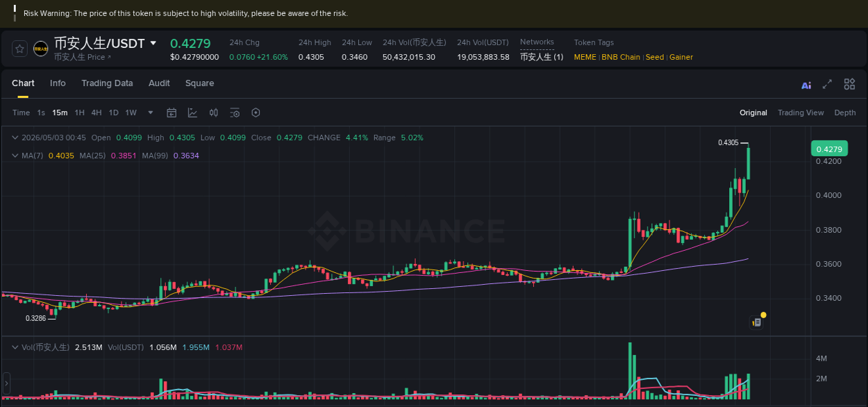Switch to Depth chart view
This screenshot has height=407, width=868.
845,113
